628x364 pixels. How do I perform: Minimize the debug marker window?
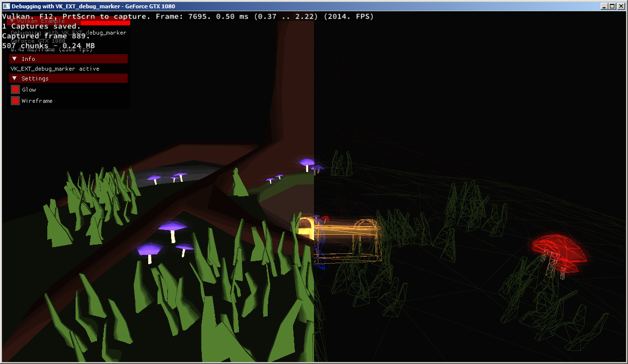605,6
